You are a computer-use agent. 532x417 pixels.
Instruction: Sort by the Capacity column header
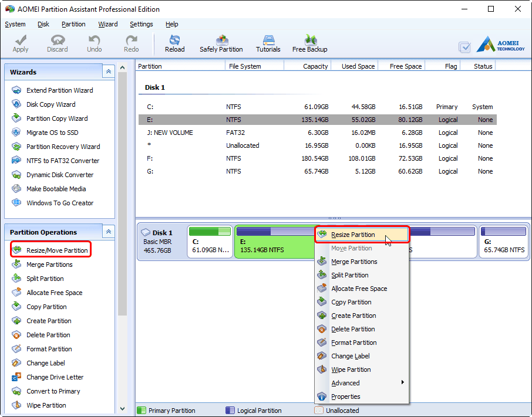(307, 66)
